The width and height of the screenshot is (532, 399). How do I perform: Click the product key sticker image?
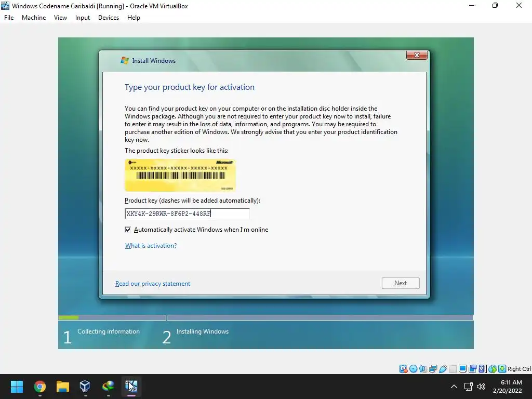point(180,176)
